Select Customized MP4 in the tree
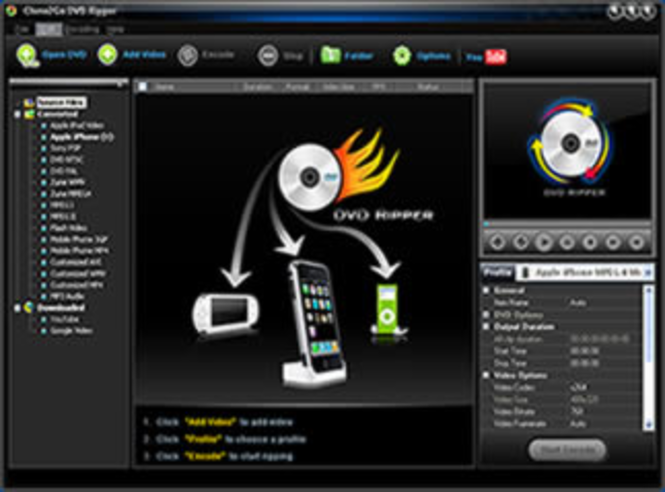This screenshot has width=665, height=492. coord(76,285)
